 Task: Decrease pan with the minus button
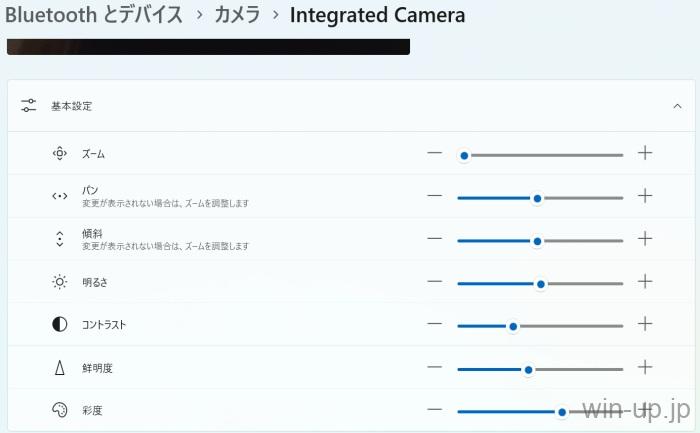[x=434, y=196]
